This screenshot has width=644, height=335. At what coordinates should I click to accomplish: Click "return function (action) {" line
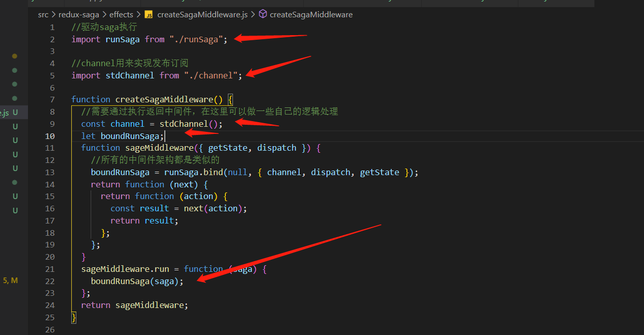tap(164, 196)
